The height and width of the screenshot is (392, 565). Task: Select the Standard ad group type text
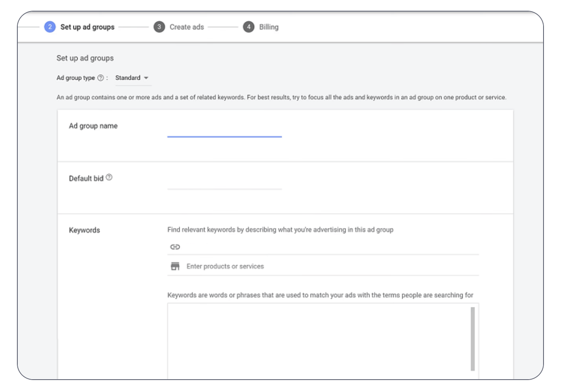pyautogui.click(x=128, y=78)
